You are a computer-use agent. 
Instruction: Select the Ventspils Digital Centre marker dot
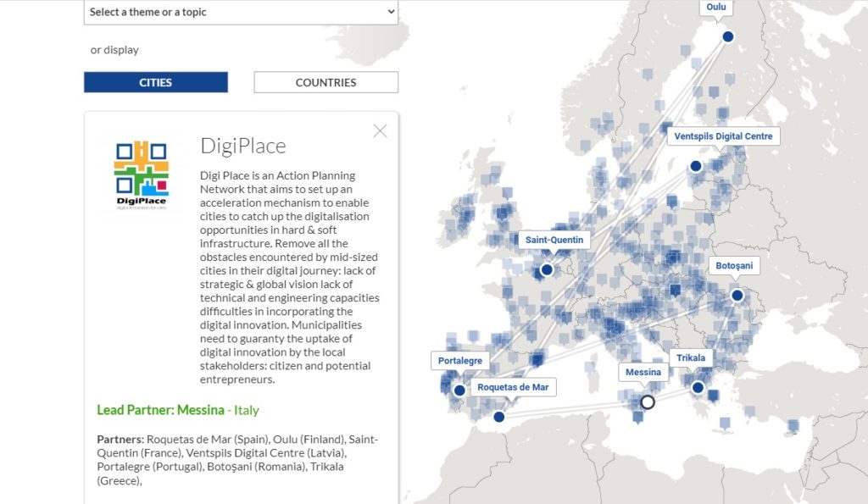click(x=696, y=166)
